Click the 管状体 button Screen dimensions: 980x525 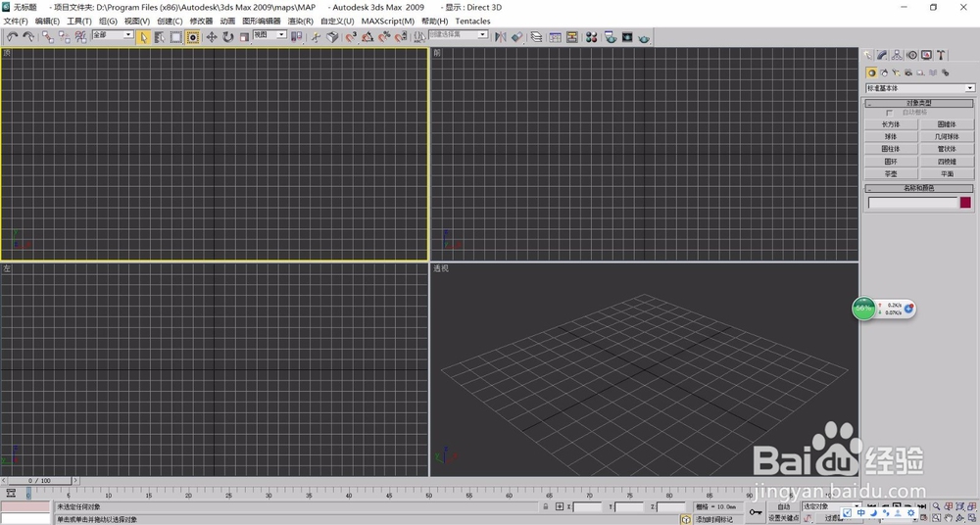[x=947, y=149]
